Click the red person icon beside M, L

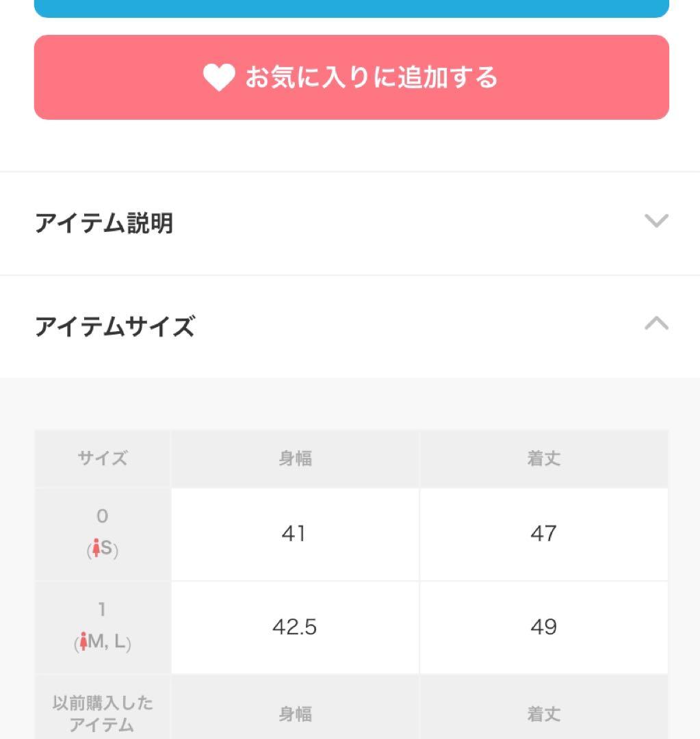(84, 642)
